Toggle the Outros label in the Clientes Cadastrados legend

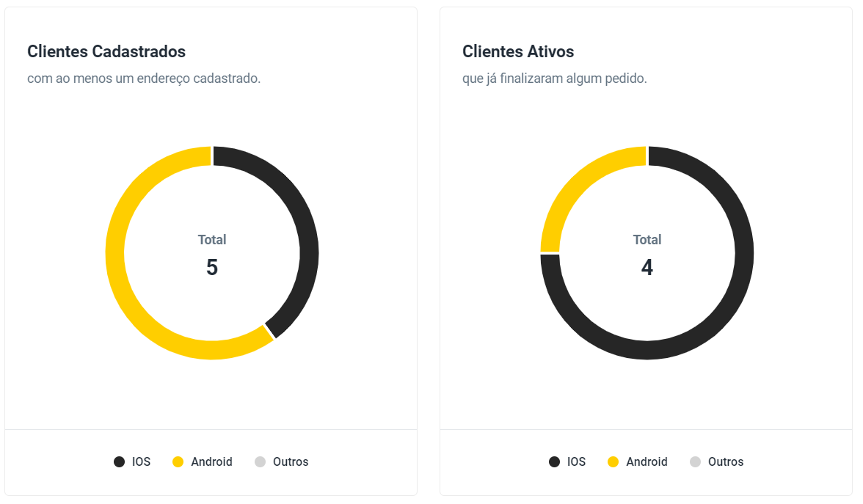point(291,462)
